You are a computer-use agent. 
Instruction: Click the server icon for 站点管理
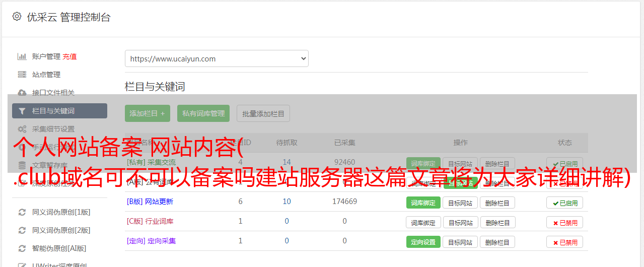tap(22, 75)
